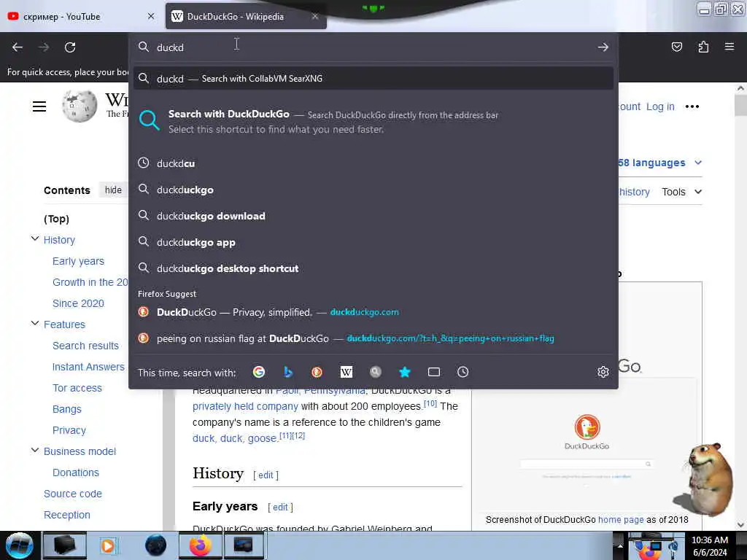
Task: Open search settings gear in dropdown
Action: (x=603, y=372)
